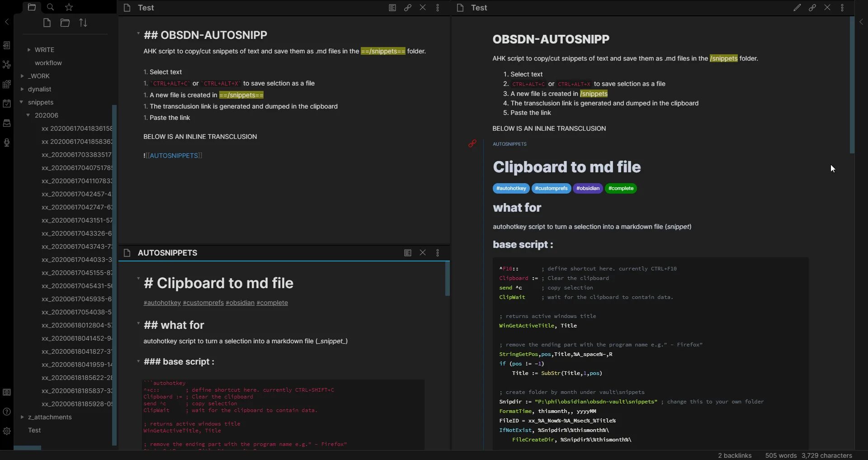Open file xx_20200617042457
This screenshot has height=460, width=868.
[x=76, y=194]
